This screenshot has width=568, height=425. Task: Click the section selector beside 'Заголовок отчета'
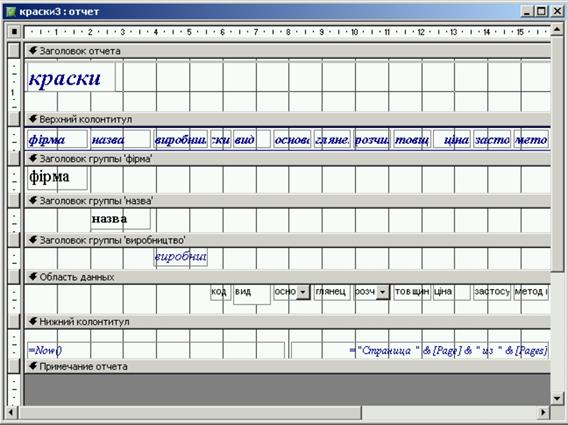pos(14,51)
